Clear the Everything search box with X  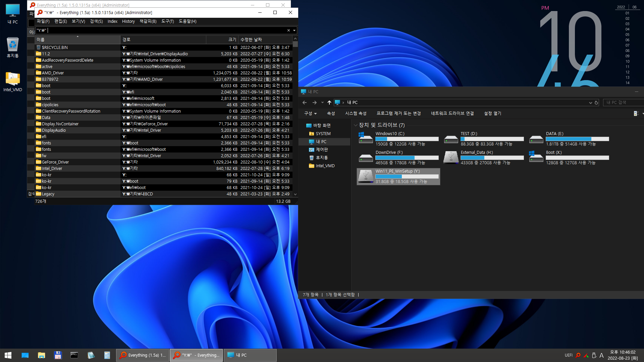click(x=288, y=31)
